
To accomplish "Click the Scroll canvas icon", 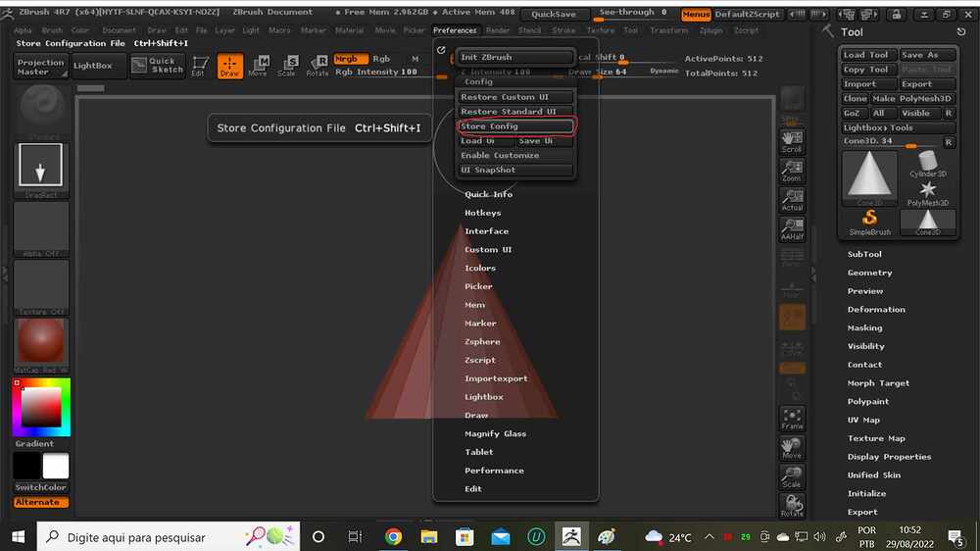I will pos(792,141).
